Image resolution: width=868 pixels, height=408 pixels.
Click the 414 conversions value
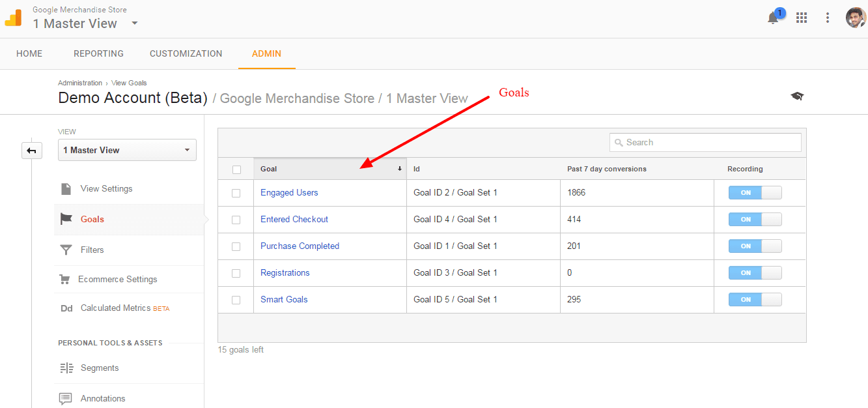(574, 220)
